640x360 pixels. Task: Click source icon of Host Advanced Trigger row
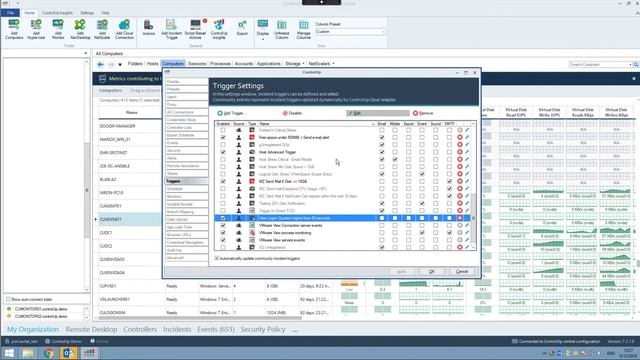[239, 152]
